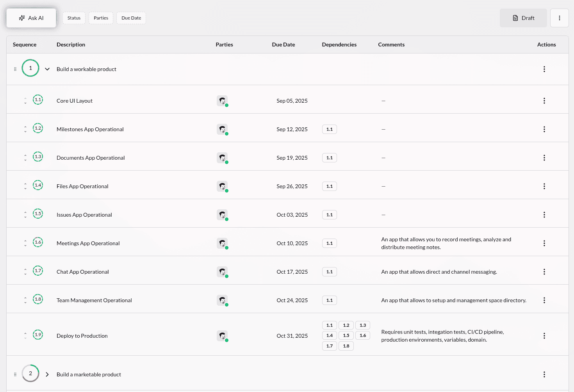The image size is (574, 392).
Task: Open the Status filter dropdown
Action: click(74, 18)
